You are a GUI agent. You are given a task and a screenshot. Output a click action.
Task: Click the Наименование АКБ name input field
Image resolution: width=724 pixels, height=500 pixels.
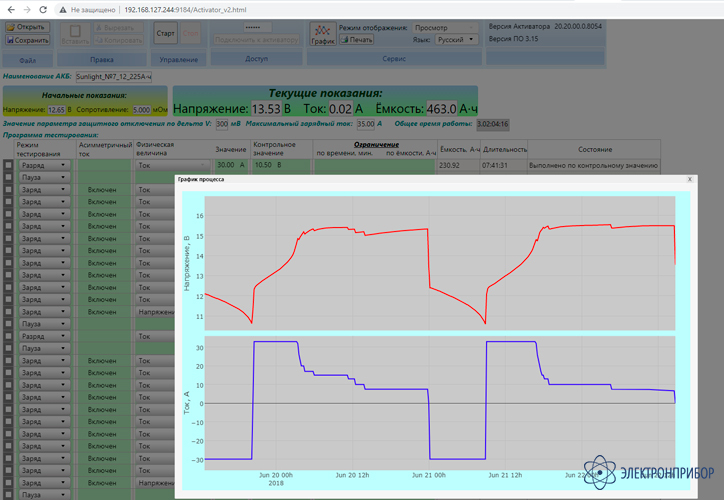tap(113, 76)
